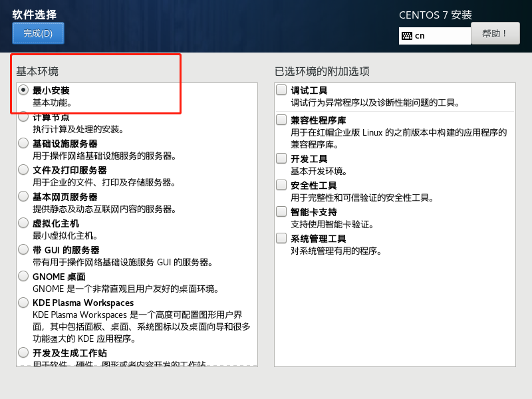
Task: Click the 已选环境的附加选项 section heading
Action: coord(322,71)
